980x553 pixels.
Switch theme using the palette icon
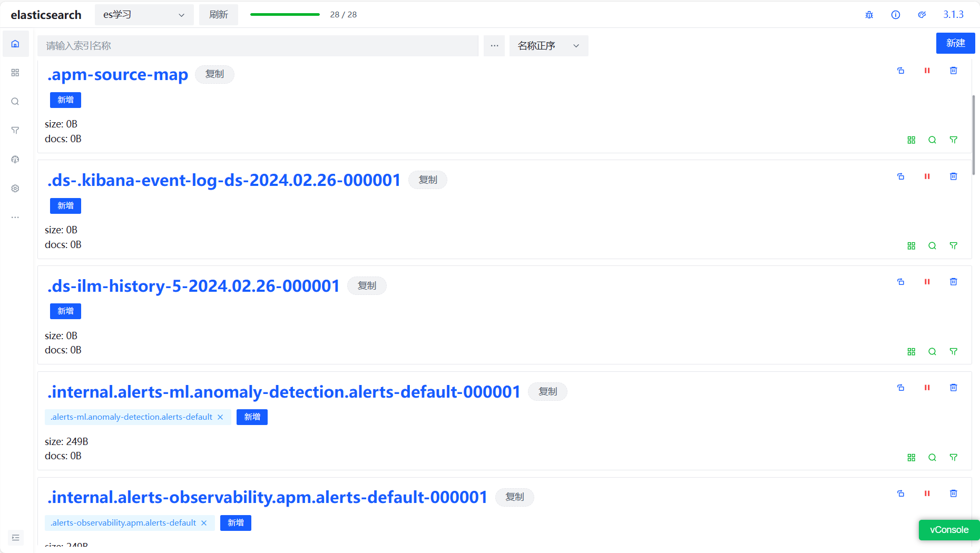(x=922, y=15)
